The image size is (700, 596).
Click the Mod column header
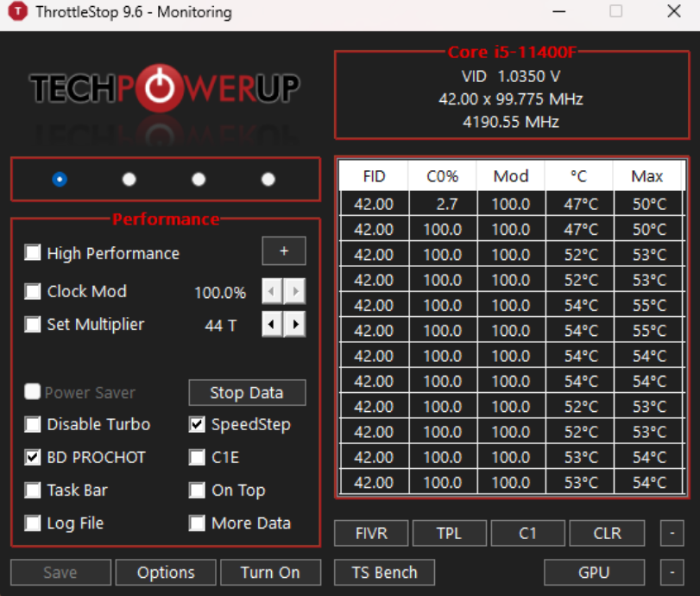(x=511, y=176)
